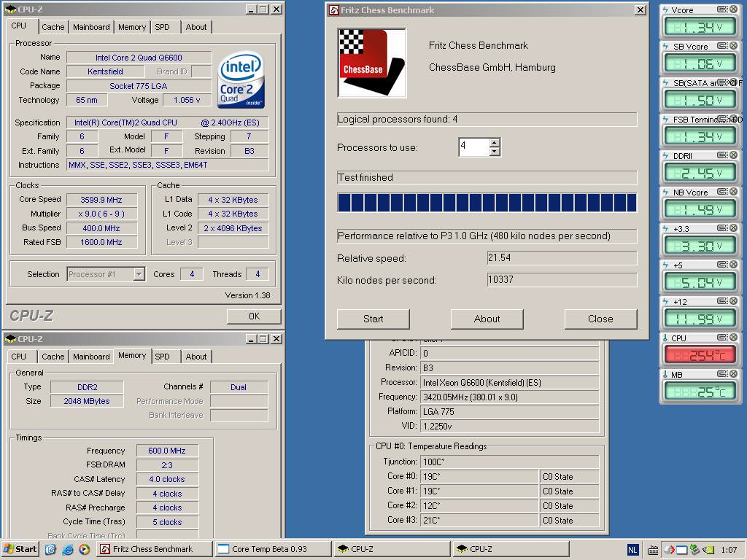Open About tab in bottom CPU-Z window

[x=196, y=357]
